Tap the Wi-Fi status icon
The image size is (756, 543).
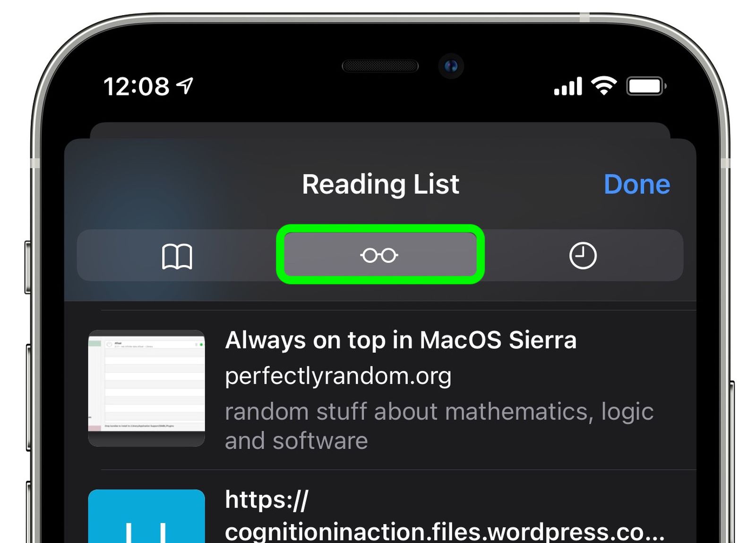pos(603,86)
